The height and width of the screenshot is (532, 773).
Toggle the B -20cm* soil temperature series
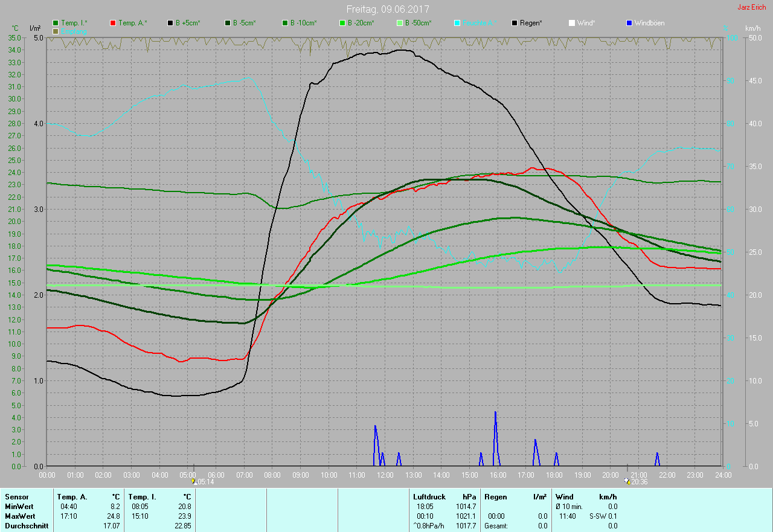[x=342, y=23]
